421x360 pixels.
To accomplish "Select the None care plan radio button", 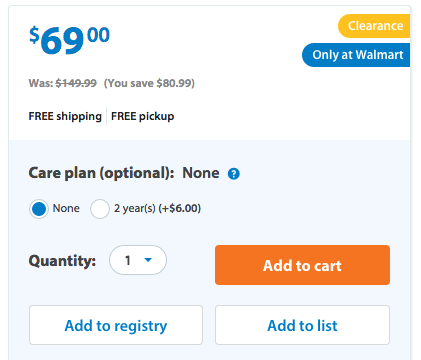I will tap(39, 209).
